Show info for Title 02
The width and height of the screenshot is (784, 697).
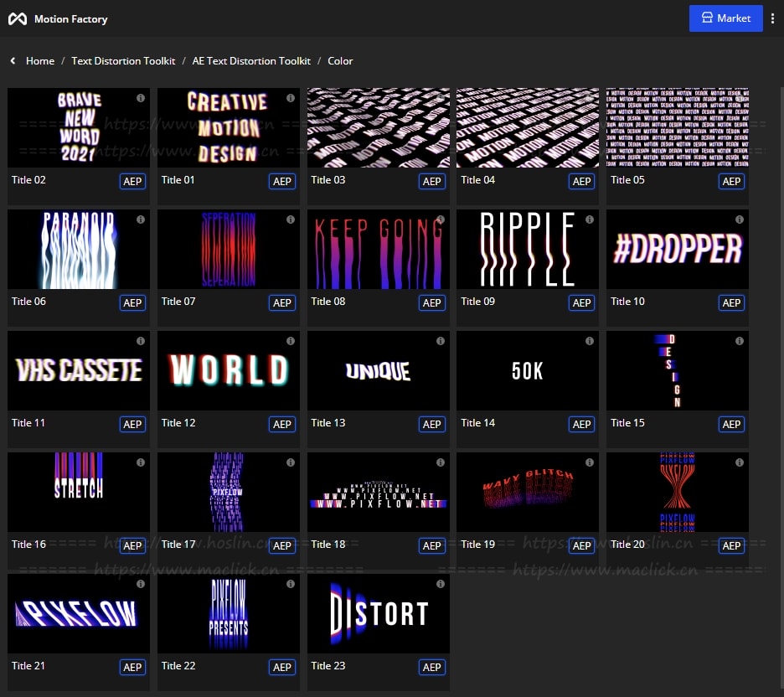pyautogui.click(x=141, y=98)
